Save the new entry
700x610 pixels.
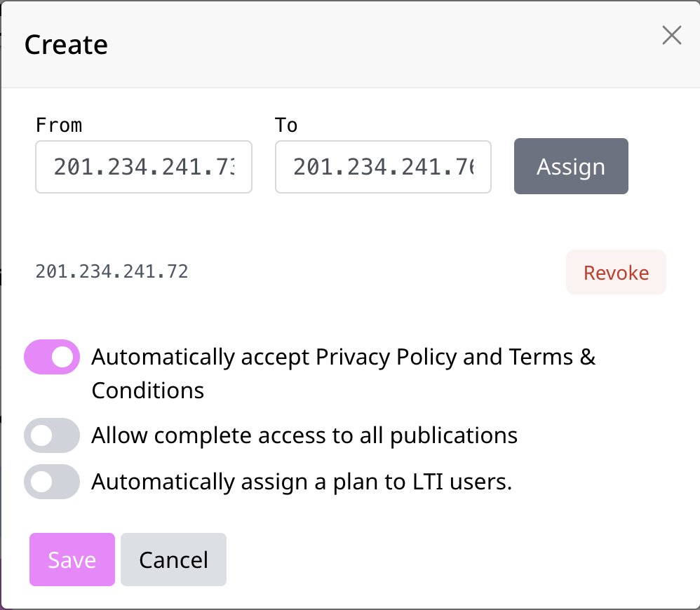tap(72, 560)
